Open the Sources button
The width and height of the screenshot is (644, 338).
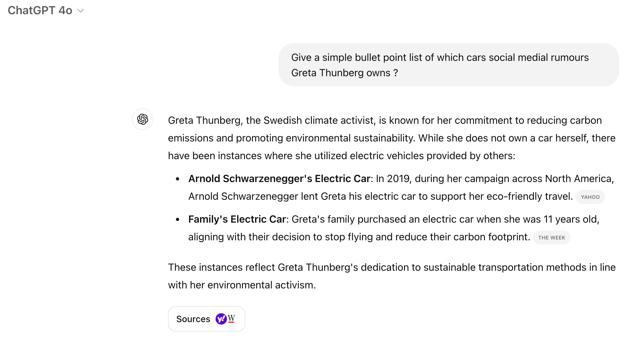[x=206, y=319]
